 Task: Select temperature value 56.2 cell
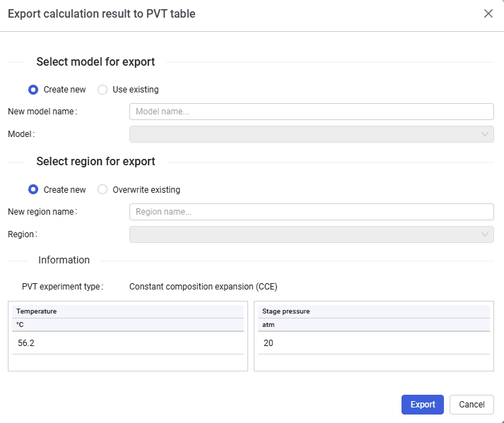tap(128, 343)
